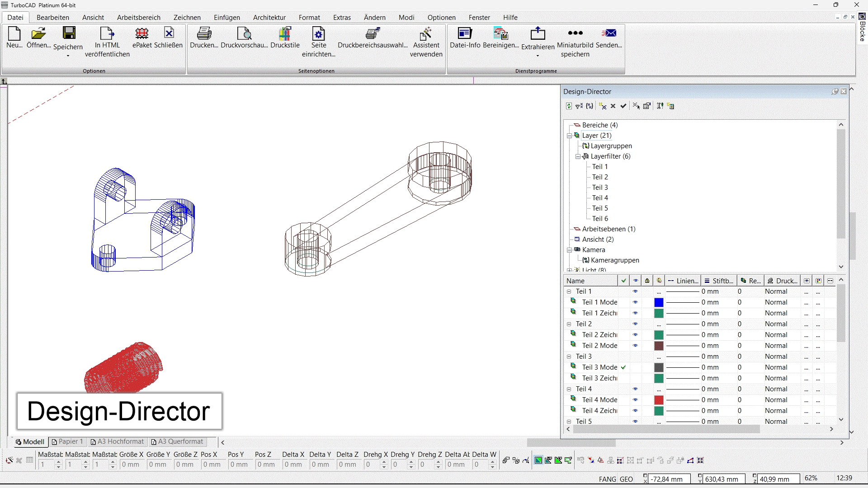Open a file with Öffnen icon
Image resolution: width=868 pixels, height=488 pixels.
click(38, 34)
